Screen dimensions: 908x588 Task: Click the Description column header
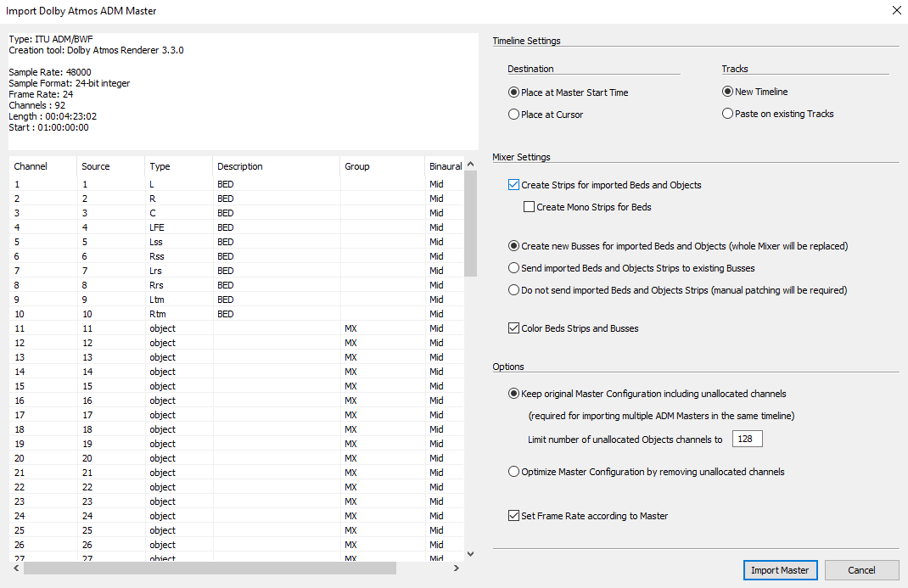click(277, 166)
